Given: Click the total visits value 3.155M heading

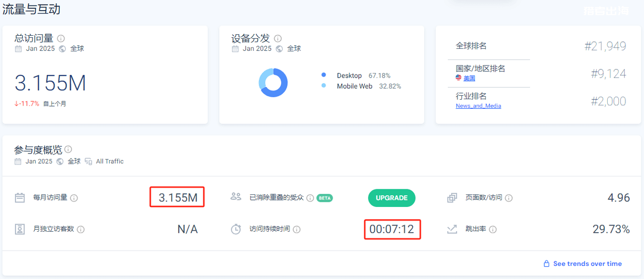Looking at the screenshot, I should pos(50,83).
